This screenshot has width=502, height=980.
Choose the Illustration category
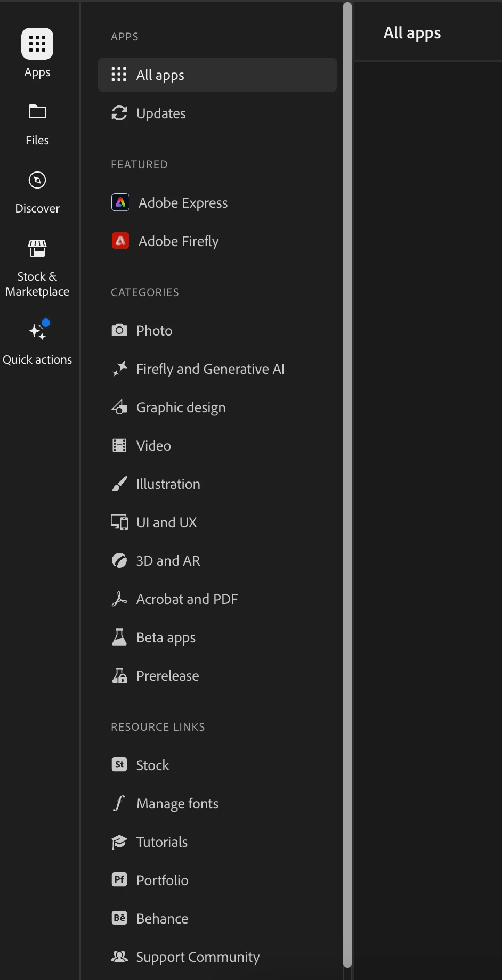[x=217, y=484]
